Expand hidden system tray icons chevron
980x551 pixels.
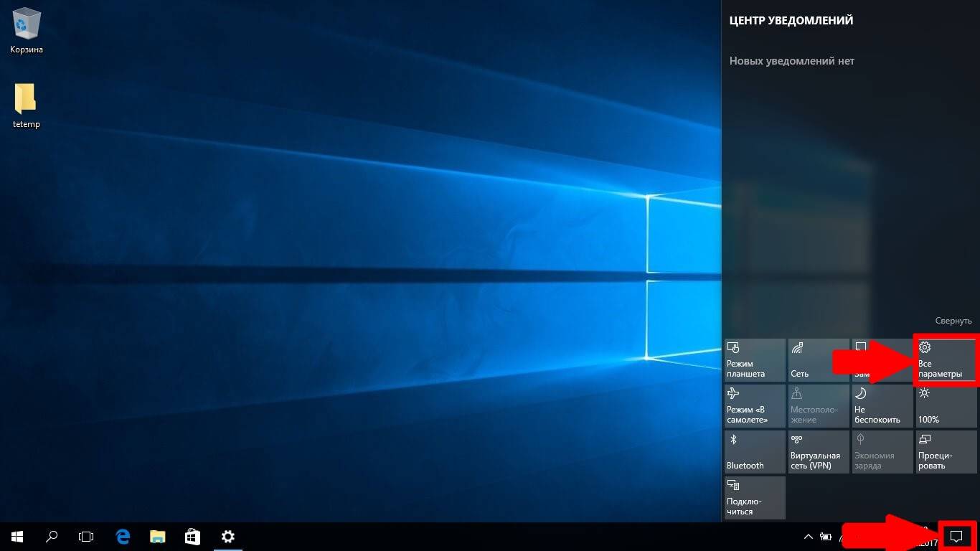[809, 536]
